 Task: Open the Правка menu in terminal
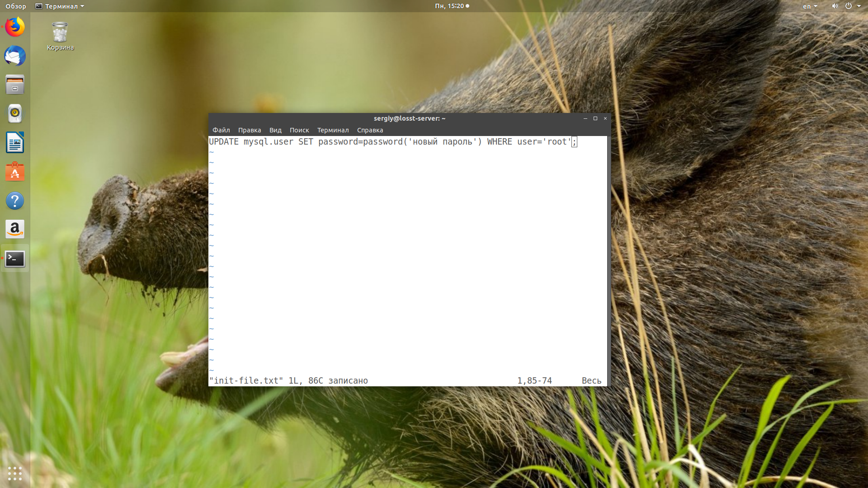coord(250,130)
